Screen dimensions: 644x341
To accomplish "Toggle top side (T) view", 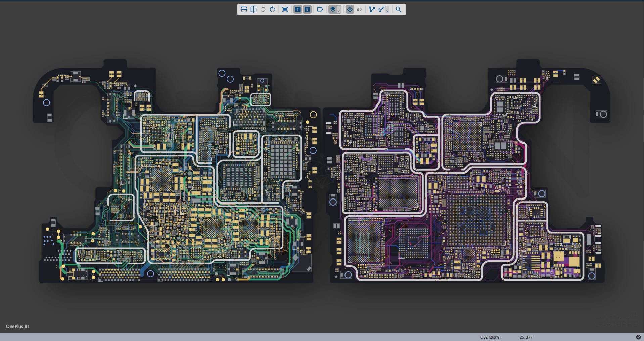I will (x=298, y=9).
